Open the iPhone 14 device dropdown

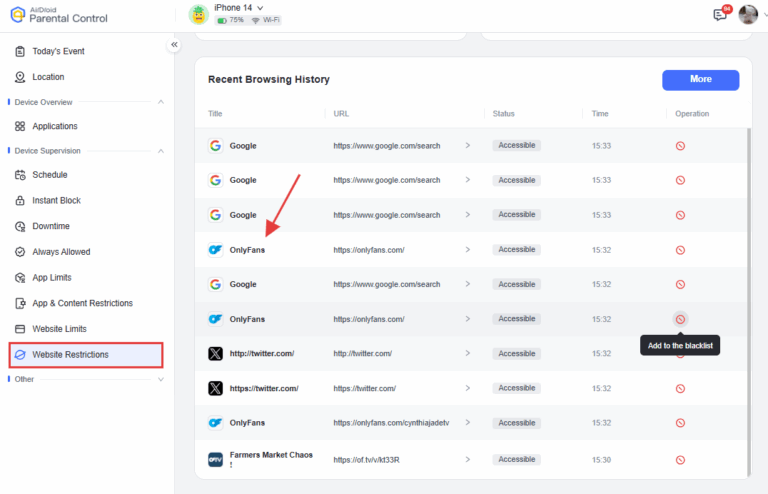[239, 8]
